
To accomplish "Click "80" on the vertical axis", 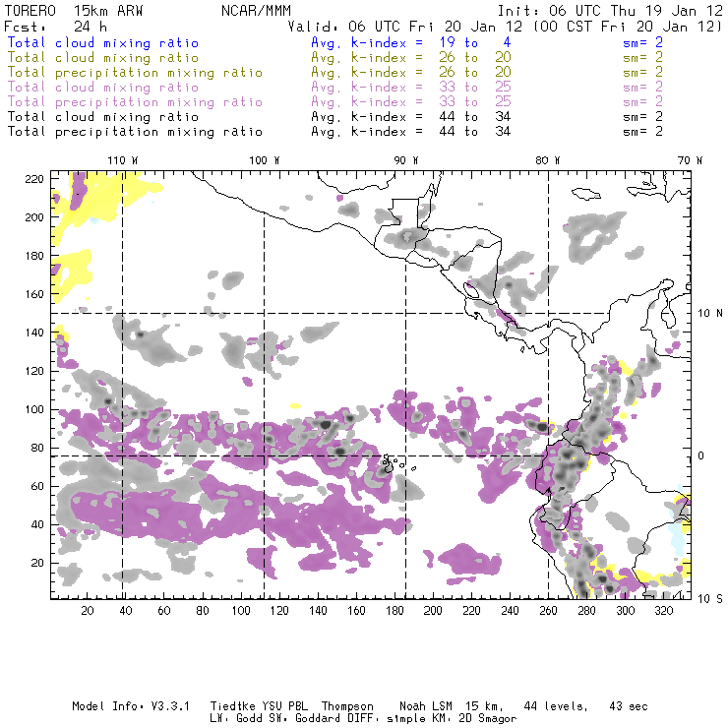I will pyautogui.click(x=37, y=448).
